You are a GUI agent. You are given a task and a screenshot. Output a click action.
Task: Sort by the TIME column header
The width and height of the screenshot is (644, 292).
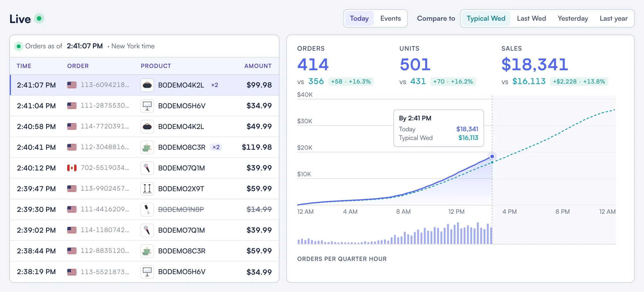24,66
